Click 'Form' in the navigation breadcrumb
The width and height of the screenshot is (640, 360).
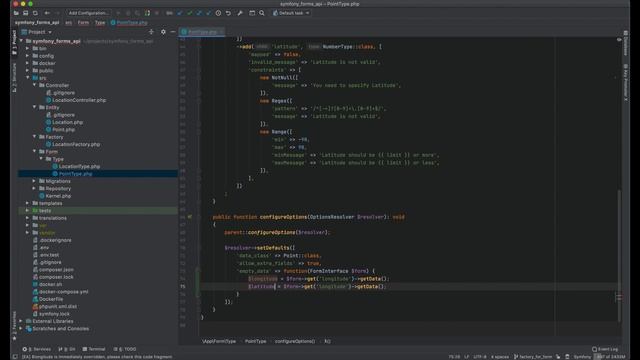click(83, 22)
